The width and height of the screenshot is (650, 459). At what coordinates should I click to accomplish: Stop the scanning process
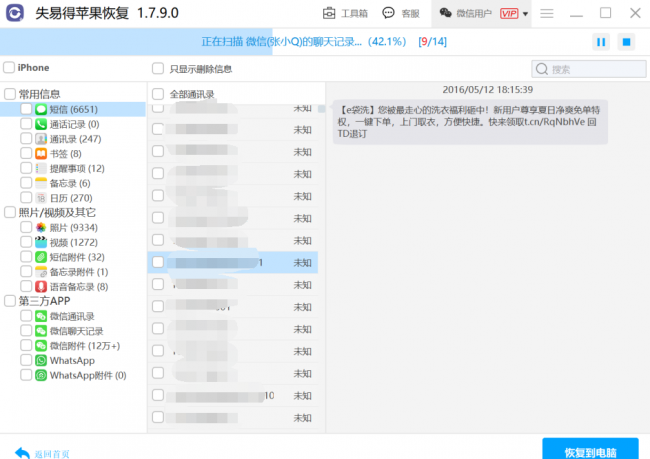[x=626, y=42]
